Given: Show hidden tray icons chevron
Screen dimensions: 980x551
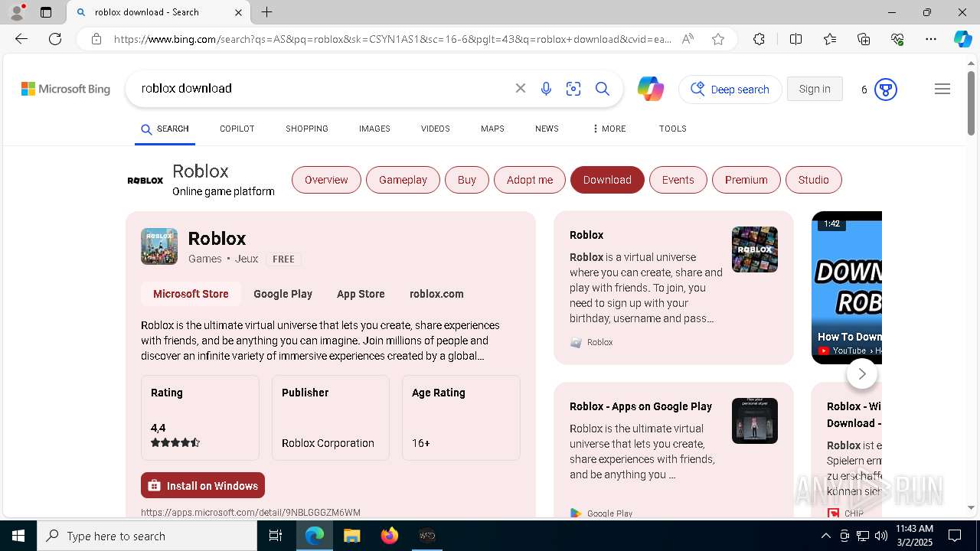Looking at the screenshot, I should (825, 536).
